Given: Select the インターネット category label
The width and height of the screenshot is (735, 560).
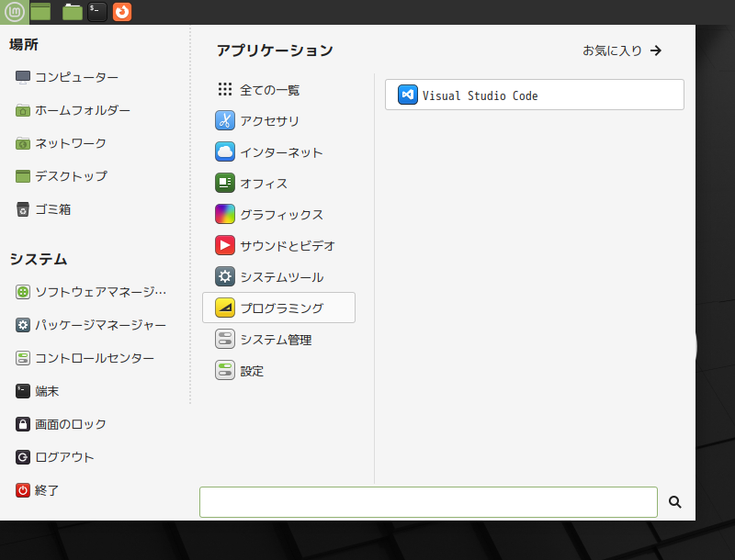Looking at the screenshot, I should pyautogui.click(x=282, y=152).
